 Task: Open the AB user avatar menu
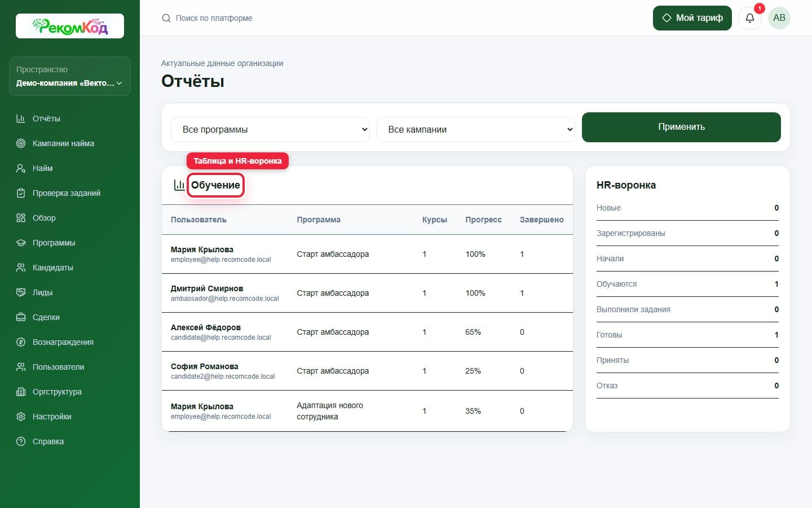click(779, 18)
